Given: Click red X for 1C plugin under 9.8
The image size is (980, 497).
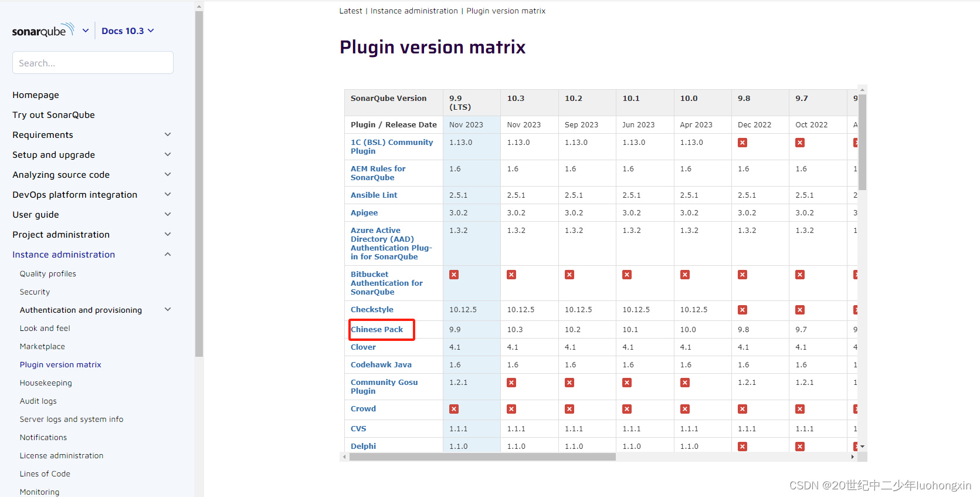Looking at the screenshot, I should point(742,143).
